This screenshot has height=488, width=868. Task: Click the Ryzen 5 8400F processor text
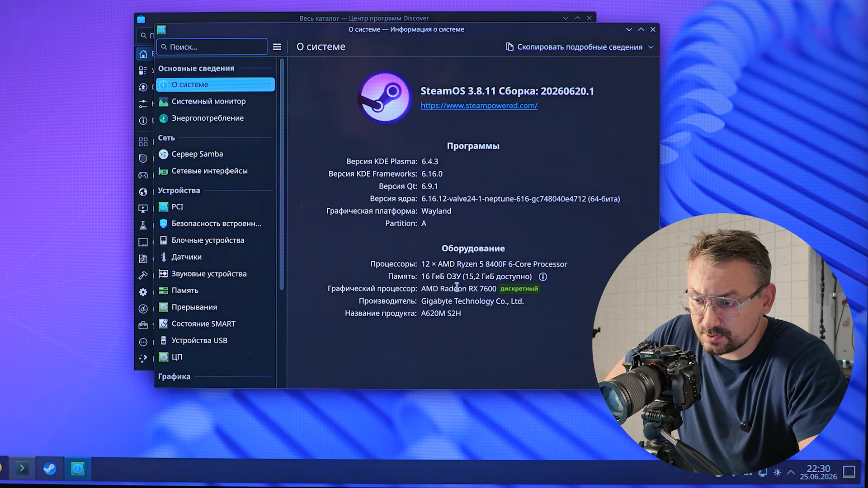[x=494, y=264]
